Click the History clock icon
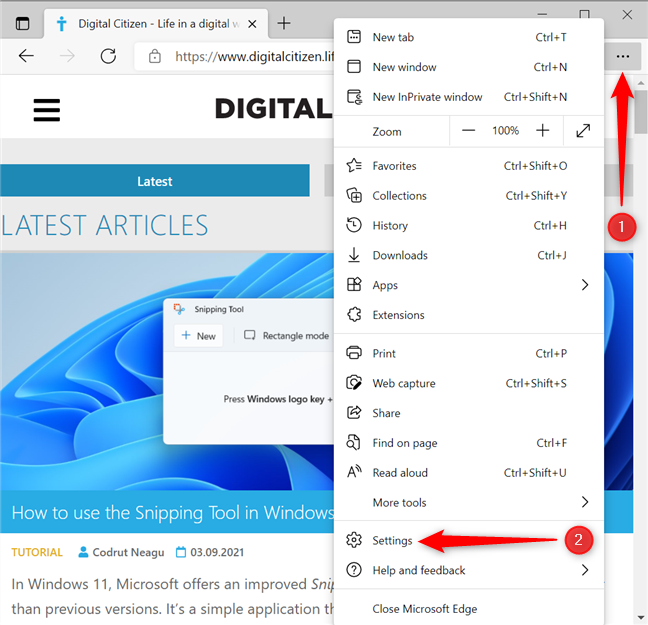The image size is (648, 625). click(x=354, y=225)
